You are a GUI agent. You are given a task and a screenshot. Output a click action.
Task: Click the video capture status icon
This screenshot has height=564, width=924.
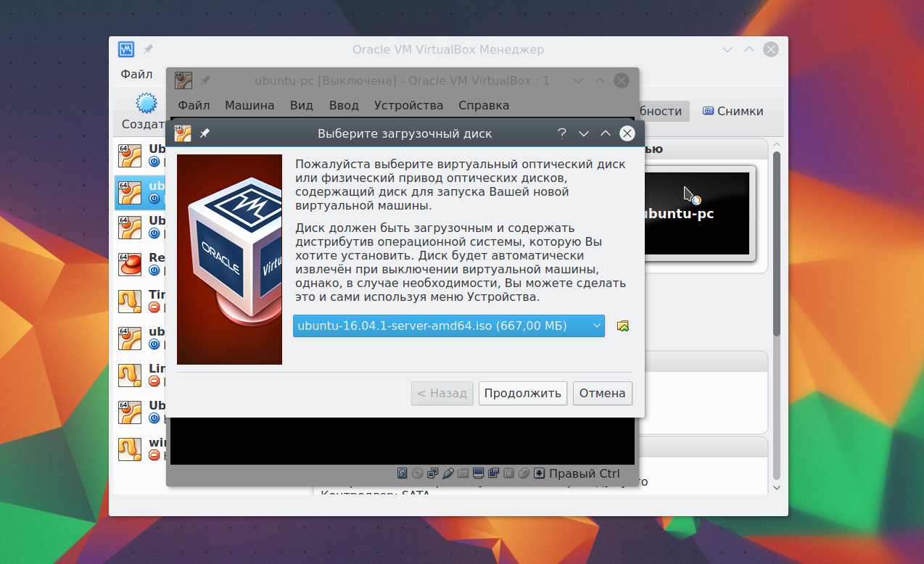(493, 473)
